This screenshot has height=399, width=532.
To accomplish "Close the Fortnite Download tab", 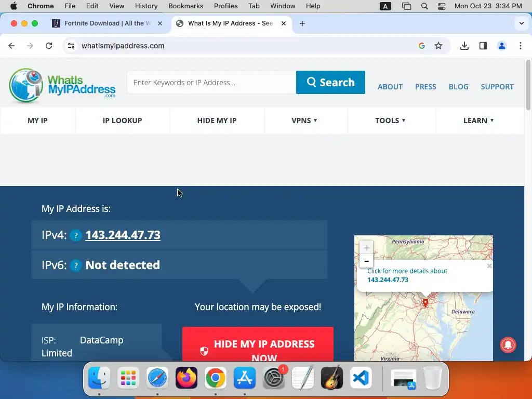I will click(x=160, y=23).
